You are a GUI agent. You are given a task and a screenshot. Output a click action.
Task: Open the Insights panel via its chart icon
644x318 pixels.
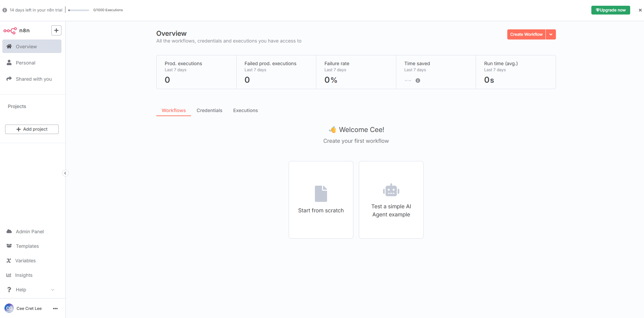(x=9, y=275)
